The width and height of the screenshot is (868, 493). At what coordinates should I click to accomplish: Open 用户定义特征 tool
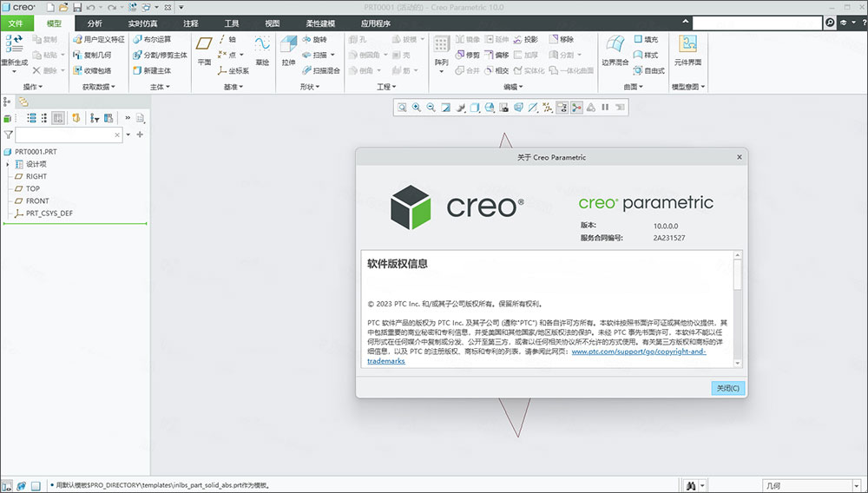coord(99,39)
